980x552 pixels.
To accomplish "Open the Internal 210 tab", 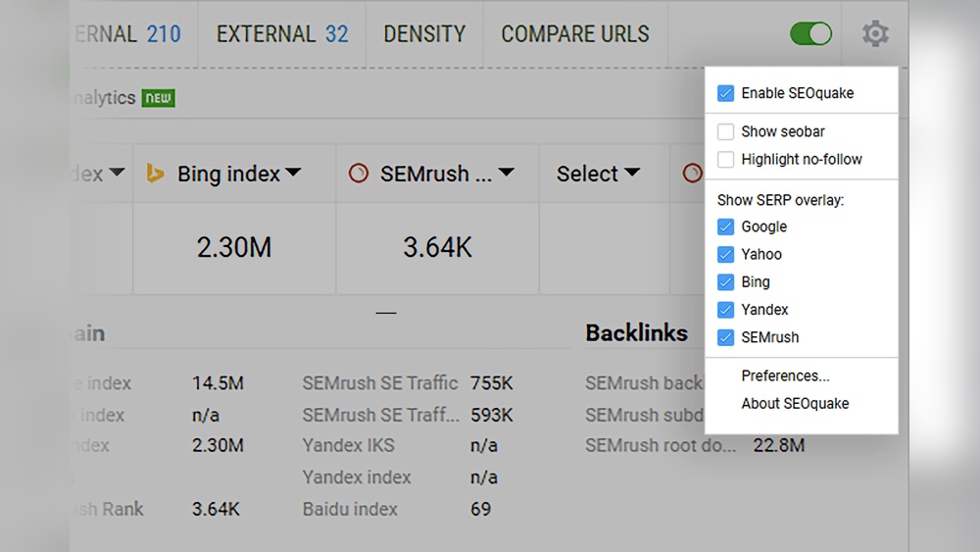I will pos(127,33).
